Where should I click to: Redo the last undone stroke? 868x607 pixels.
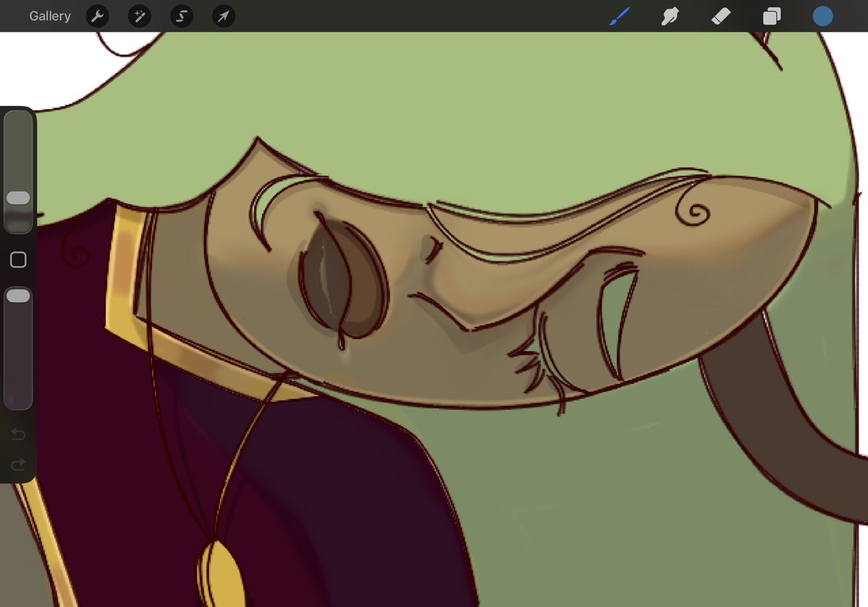(x=18, y=464)
